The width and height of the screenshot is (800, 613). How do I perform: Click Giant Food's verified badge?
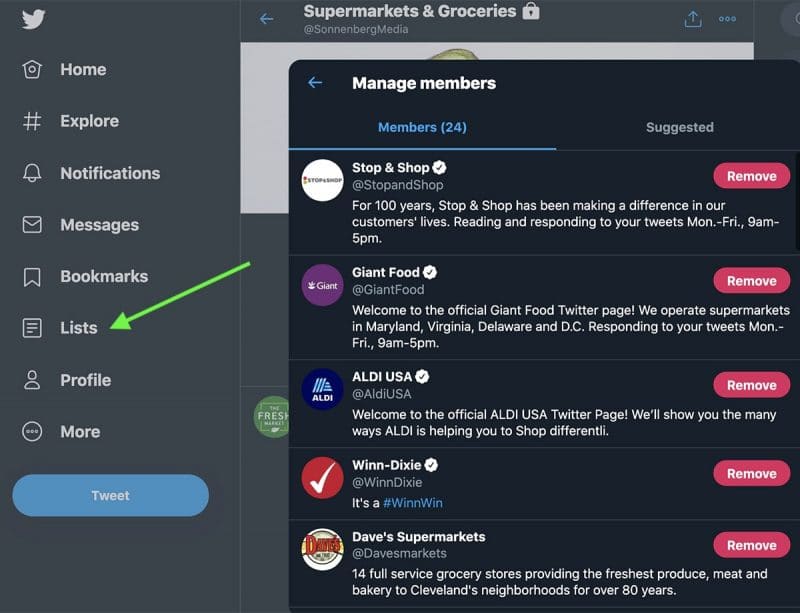pos(432,272)
